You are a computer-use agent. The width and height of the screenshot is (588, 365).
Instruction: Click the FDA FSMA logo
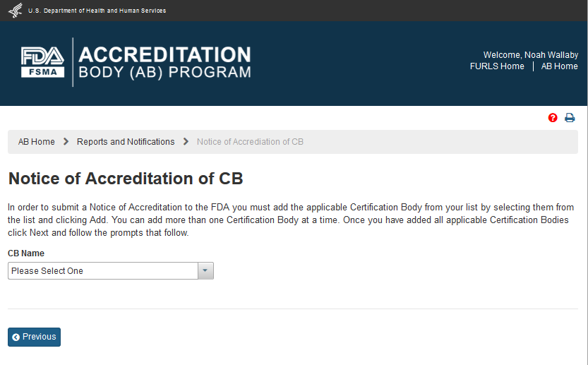pos(42,62)
